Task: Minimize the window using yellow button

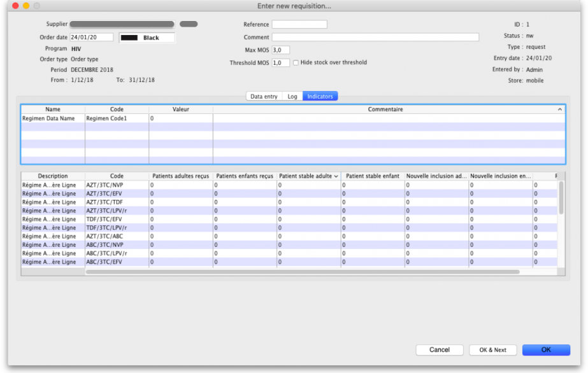Action: pos(26,6)
